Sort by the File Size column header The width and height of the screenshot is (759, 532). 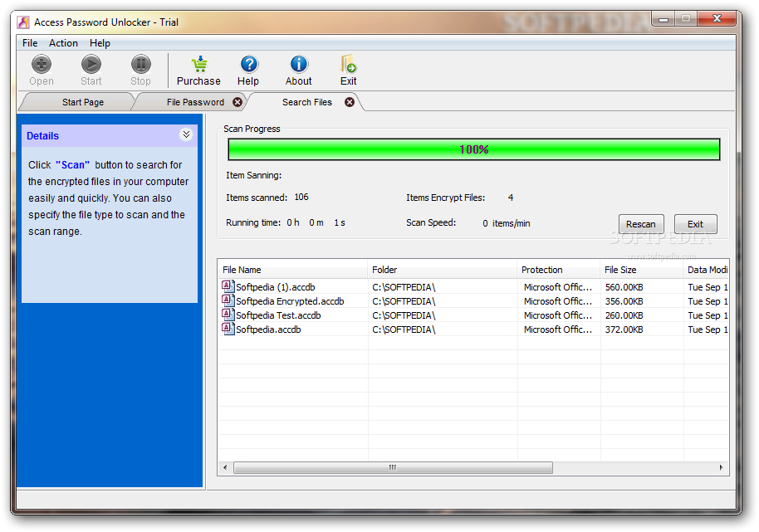[x=642, y=270]
